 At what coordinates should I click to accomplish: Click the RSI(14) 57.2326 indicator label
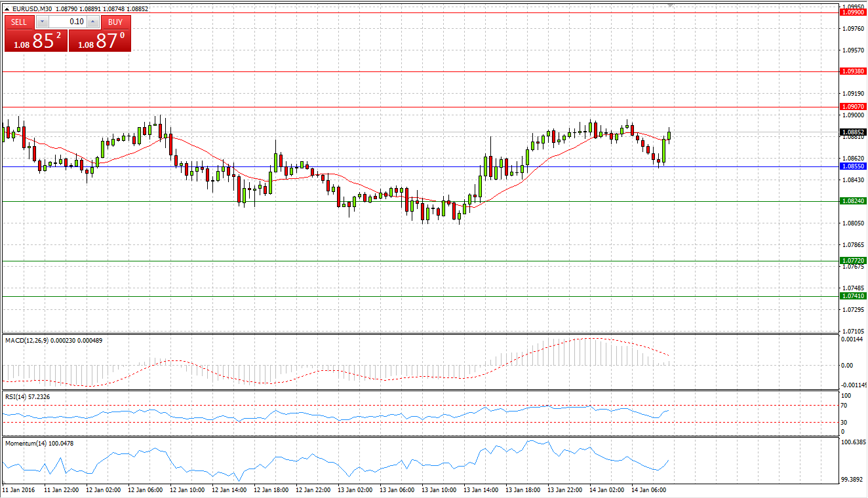[x=28, y=396]
